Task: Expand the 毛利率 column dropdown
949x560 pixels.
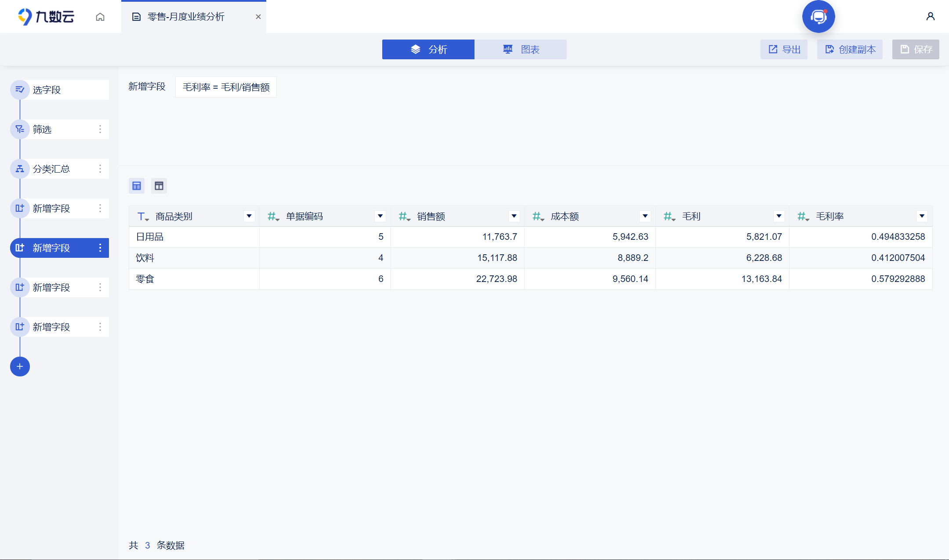Action: point(922,216)
